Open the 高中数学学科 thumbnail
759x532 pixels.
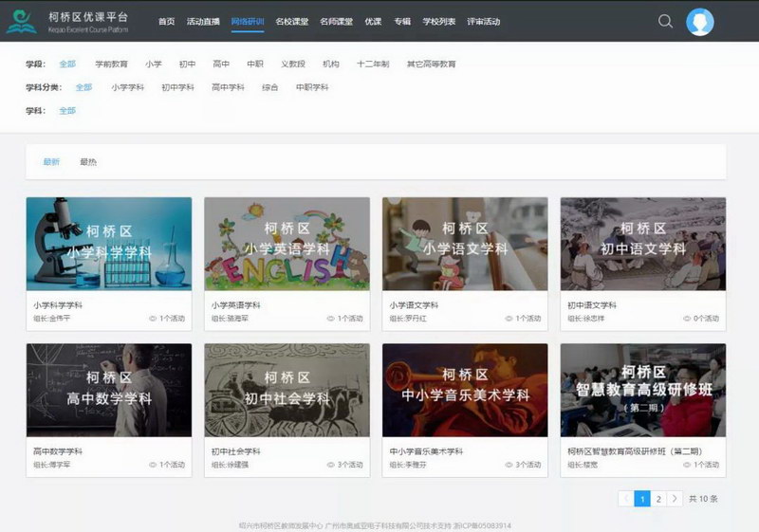[109, 390]
